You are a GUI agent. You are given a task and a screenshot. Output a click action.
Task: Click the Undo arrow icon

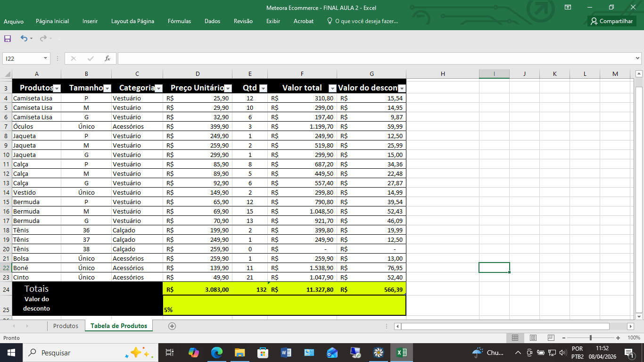(x=24, y=39)
